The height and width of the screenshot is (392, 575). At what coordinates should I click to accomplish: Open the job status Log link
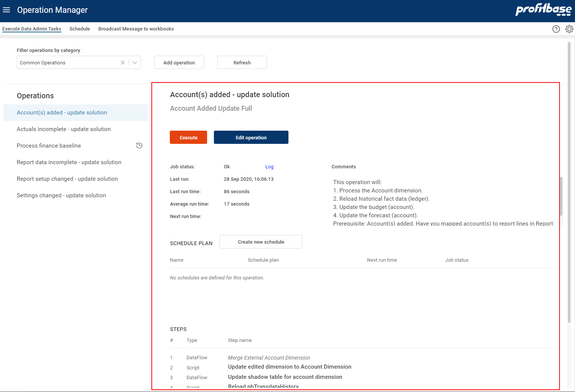[269, 167]
